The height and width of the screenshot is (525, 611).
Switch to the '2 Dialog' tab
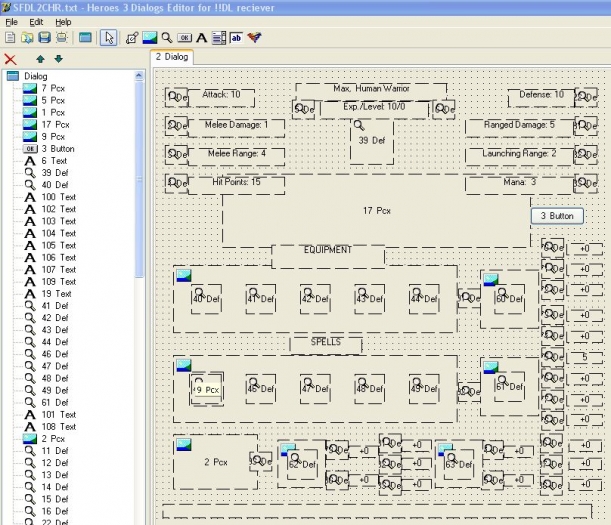172,57
